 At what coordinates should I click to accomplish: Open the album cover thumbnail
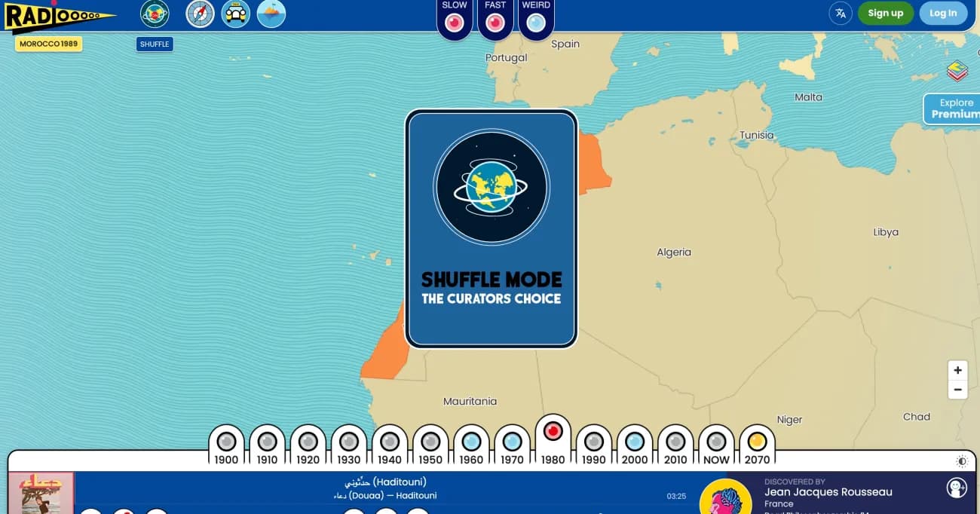[x=41, y=494]
